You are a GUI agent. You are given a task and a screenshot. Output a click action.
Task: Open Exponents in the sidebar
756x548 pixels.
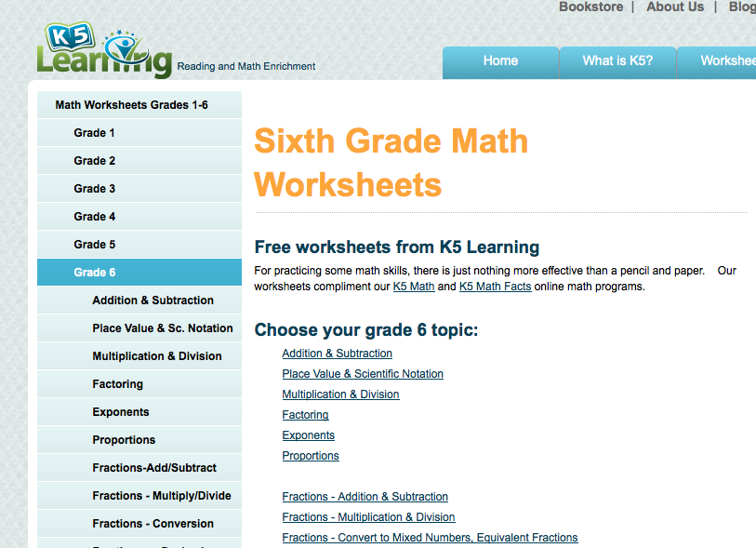[x=139, y=412]
